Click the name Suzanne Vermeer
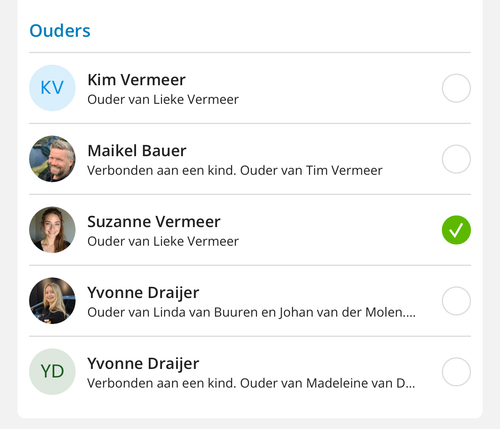Viewport: 500px width, 429px height. point(154,222)
